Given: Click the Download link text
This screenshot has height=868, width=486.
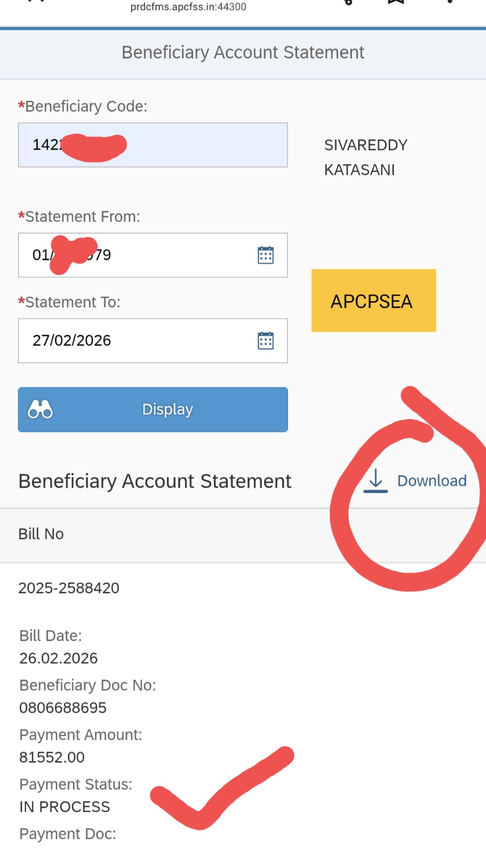Looking at the screenshot, I should click(x=432, y=481).
